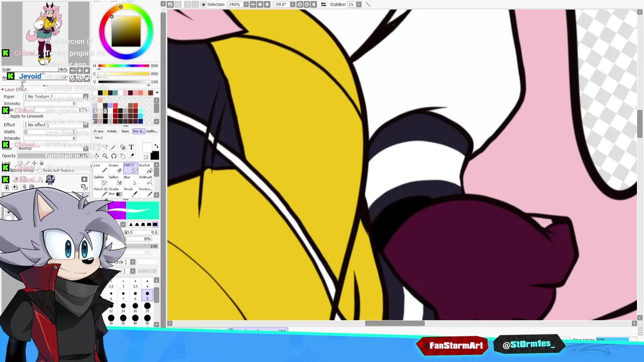644x362 pixels.
Task: Swap foreground and background colors
Action: pos(156,146)
